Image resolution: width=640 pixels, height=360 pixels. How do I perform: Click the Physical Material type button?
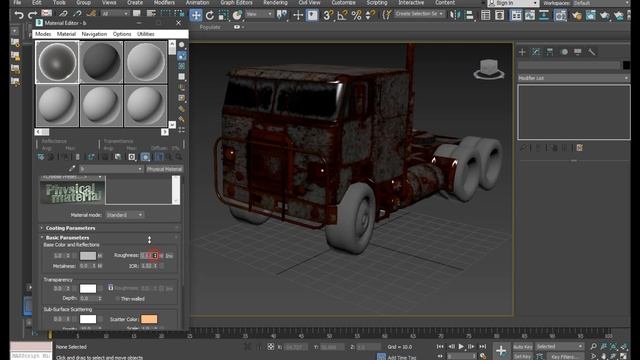[x=164, y=169]
